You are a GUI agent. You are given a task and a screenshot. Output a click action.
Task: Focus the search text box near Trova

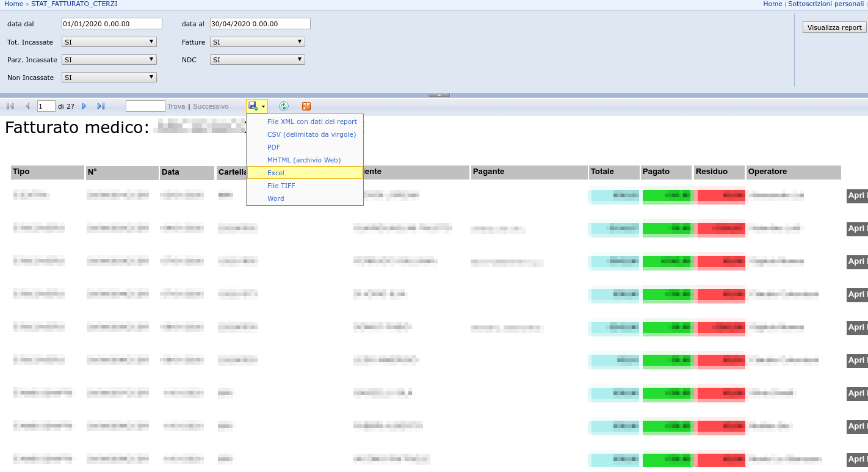pos(145,106)
